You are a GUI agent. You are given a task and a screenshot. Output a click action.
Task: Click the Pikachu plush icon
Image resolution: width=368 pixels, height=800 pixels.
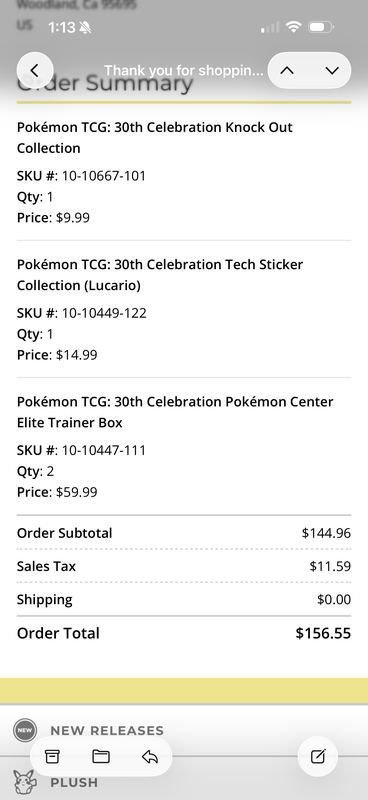(23, 782)
